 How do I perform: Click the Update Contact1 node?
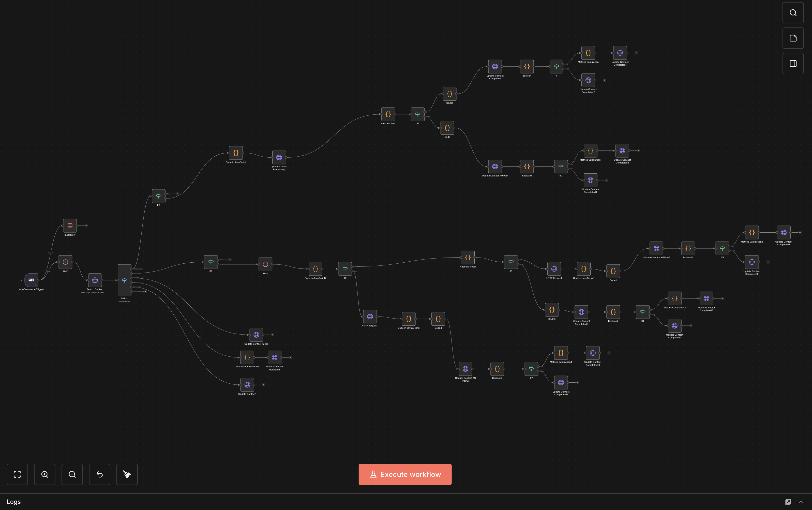(x=247, y=385)
